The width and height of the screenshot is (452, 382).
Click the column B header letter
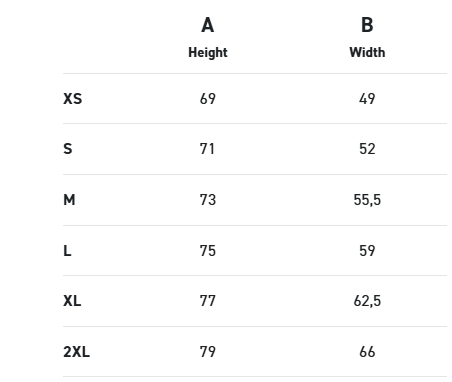click(x=367, y=25)
